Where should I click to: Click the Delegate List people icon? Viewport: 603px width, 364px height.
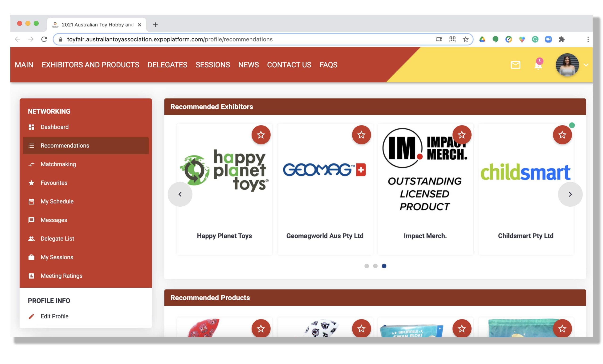pyautogui.click(x=31, y=239)
